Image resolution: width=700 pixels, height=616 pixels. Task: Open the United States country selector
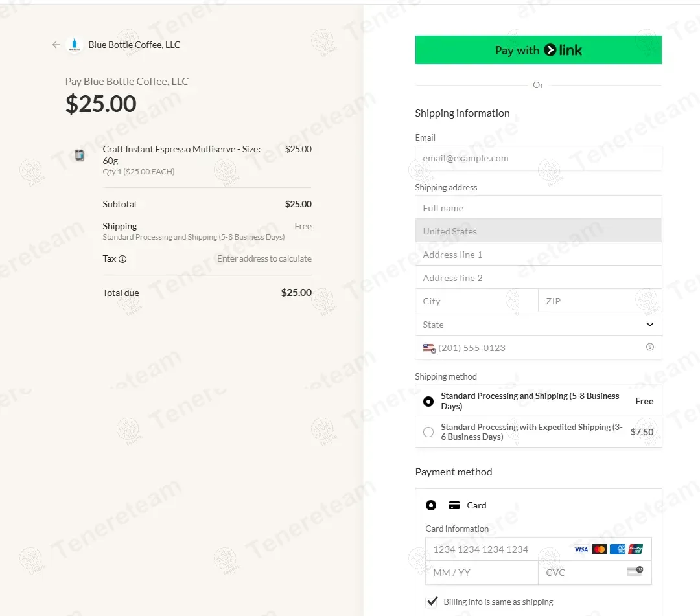538,231
